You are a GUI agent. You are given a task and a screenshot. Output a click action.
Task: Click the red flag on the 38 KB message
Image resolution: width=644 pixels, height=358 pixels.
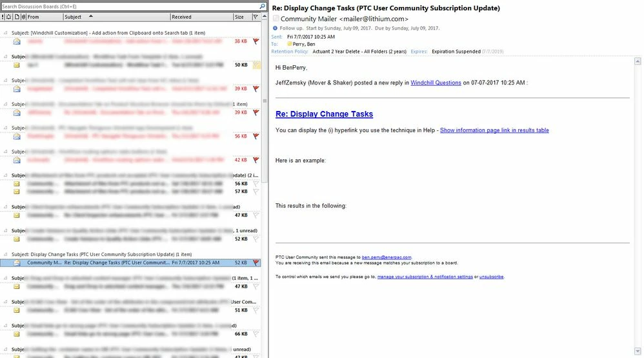click(256, 41)
